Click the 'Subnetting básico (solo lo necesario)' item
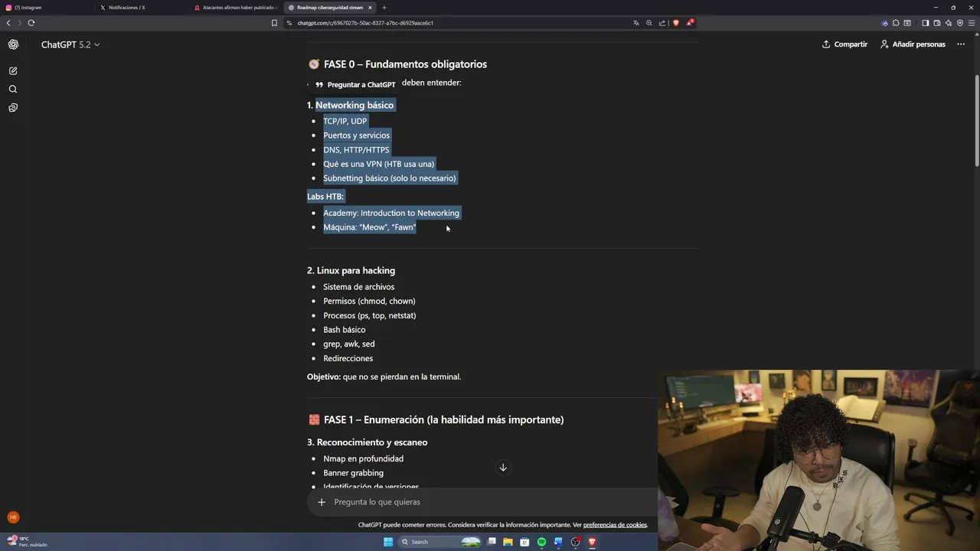Image resolution: width=980 pixels, height=551 pixels. click(389, 178)
